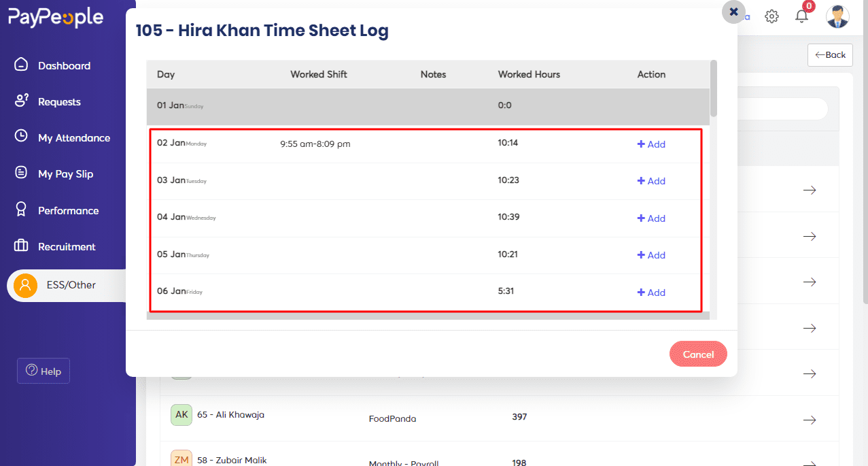Open the Dashboard sidebar item
The image size is (868, 466).
tap(64, 65)
